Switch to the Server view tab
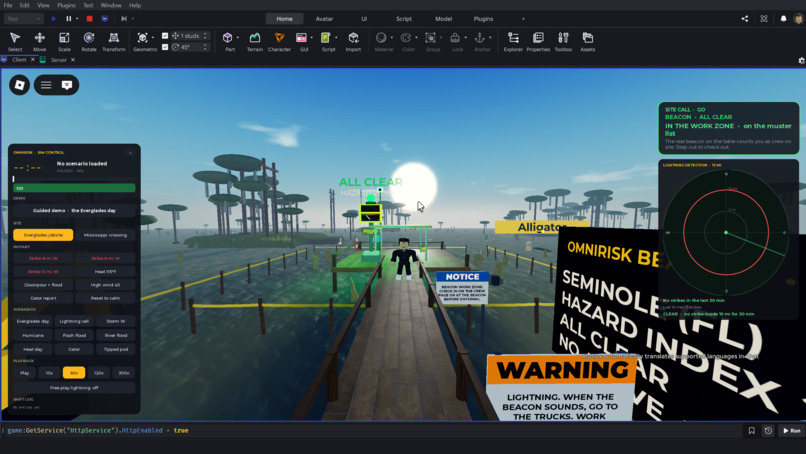 [59, 60]
